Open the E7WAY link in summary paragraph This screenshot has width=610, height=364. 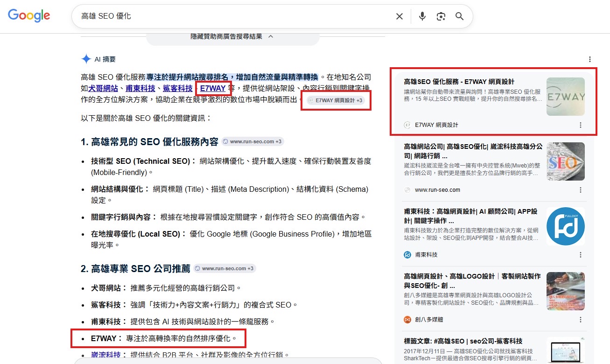[213, 88]
